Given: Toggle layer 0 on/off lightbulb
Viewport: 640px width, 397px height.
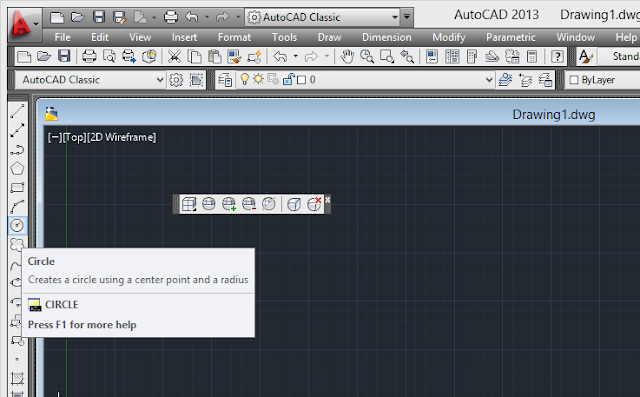Looking at the screenshot, I should 244,79.
